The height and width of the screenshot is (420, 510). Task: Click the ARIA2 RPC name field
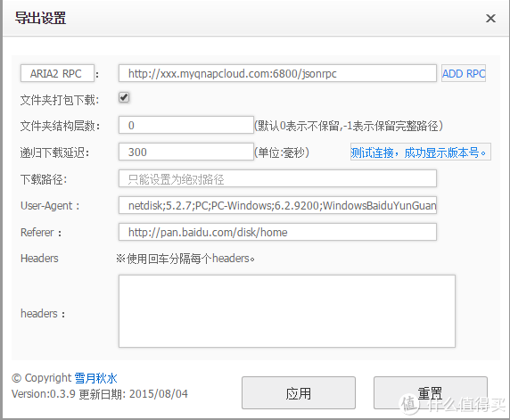(x=57, y=73)
